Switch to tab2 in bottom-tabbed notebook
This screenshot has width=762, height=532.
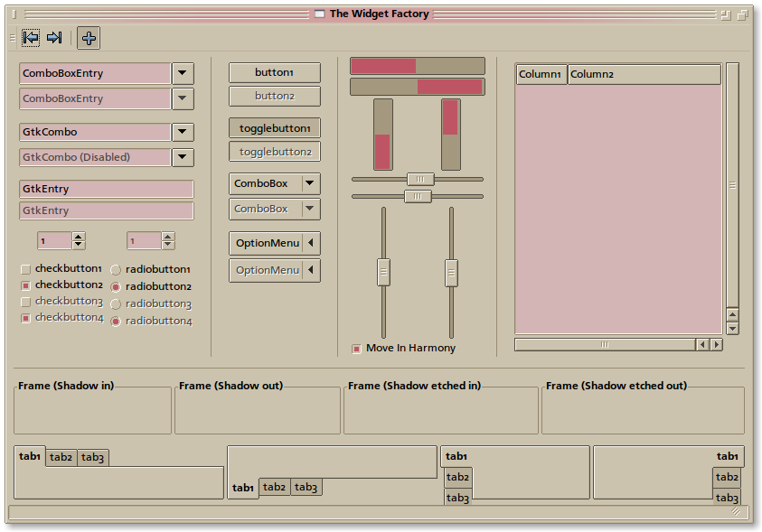274,487
